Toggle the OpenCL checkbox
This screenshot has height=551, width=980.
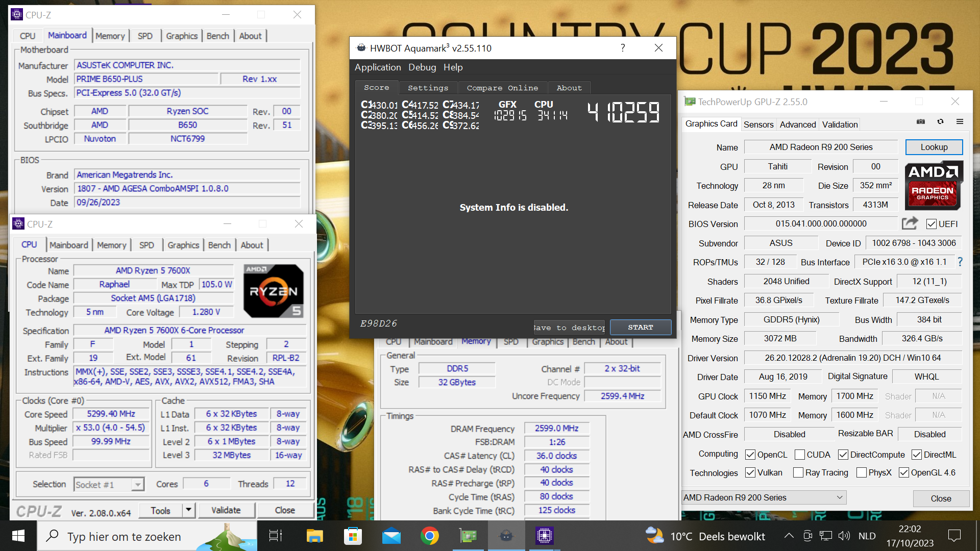[750, 455]
